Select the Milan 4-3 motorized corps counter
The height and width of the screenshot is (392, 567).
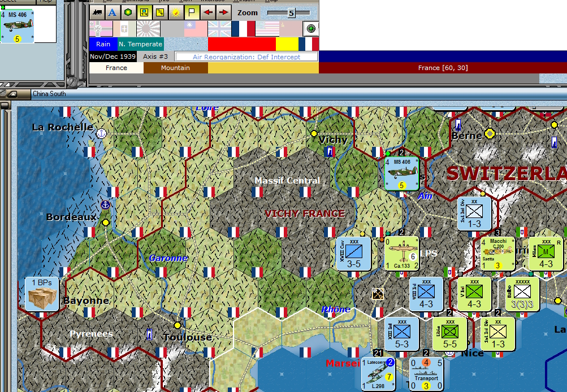546,254
